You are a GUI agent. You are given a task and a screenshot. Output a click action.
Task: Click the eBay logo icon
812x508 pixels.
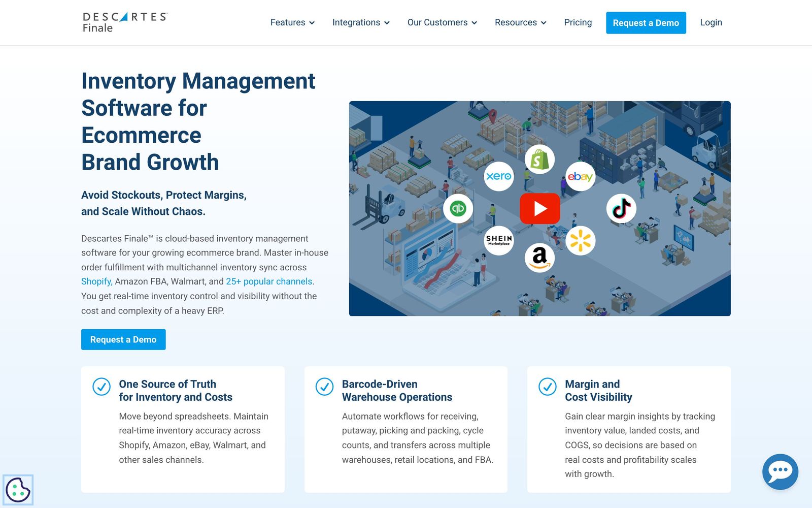click(x=580, y=176)
